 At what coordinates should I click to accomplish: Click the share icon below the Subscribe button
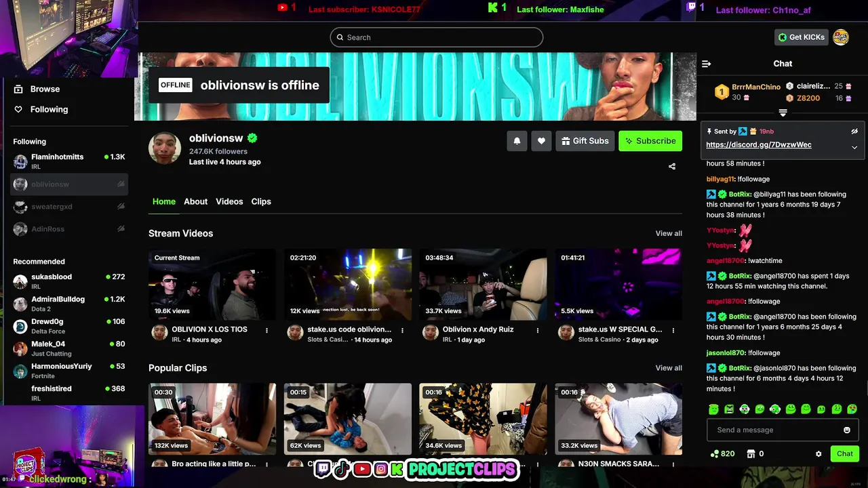[x=672, y=166]
